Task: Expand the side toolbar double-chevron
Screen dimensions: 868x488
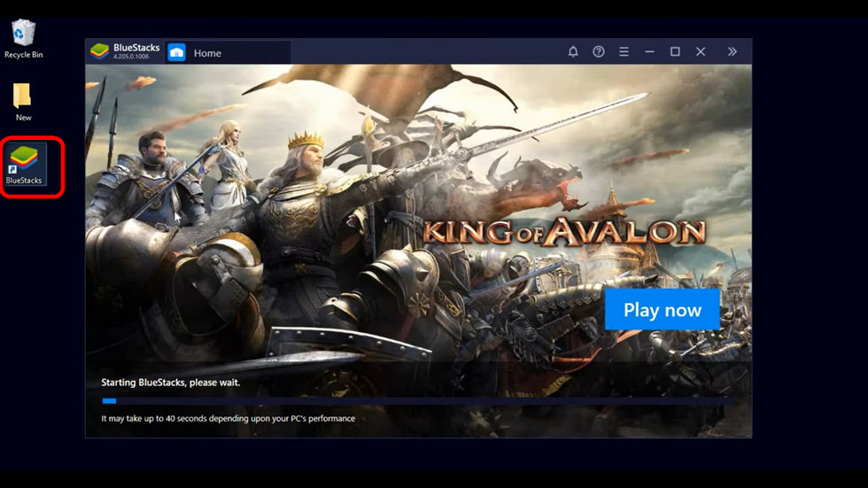Action: [x=732, y=51]
